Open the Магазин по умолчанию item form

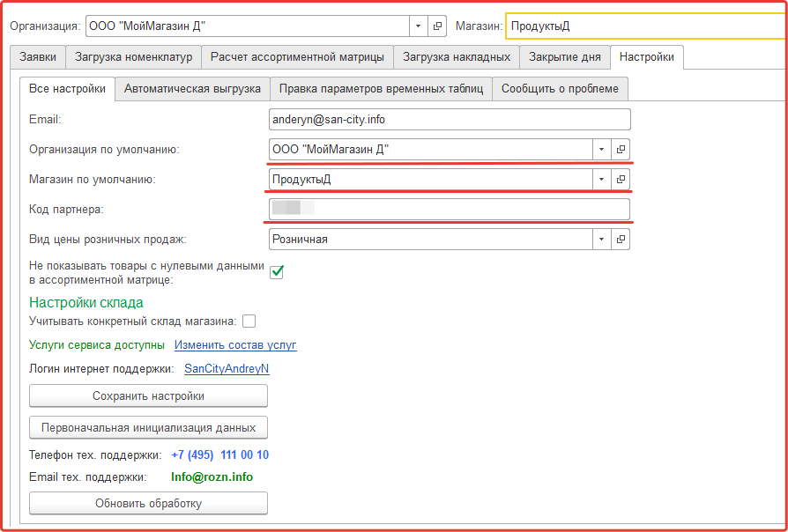(x=621, y=179)
